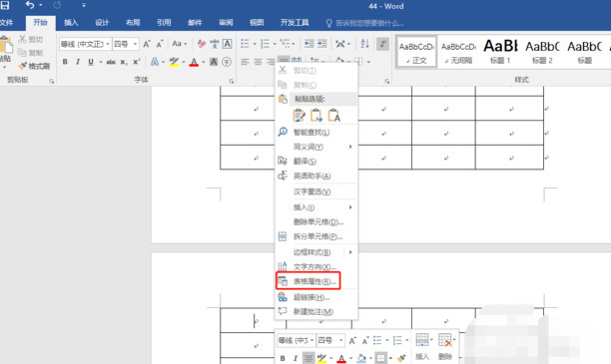
Task: Click the Phonetic Guide (拼音) icon
Action: click(215, 44)
